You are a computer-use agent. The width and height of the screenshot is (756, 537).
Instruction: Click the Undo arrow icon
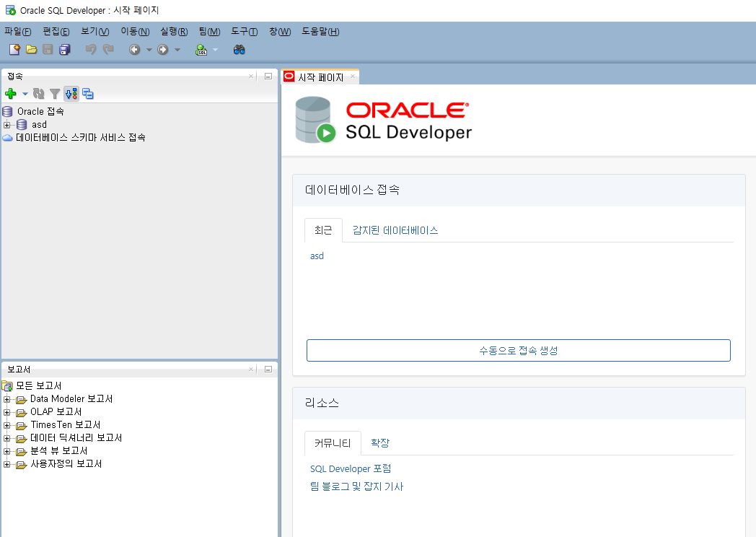coord(91,49)
